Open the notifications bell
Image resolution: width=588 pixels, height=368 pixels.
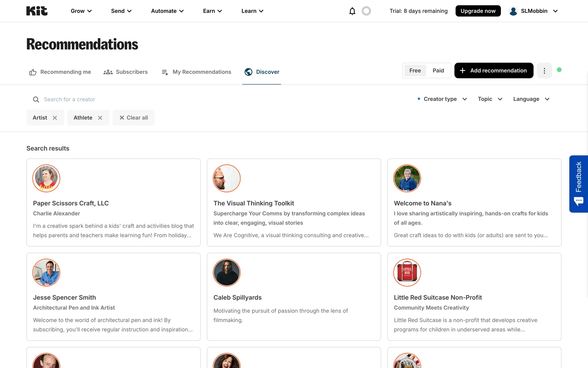coord(352,11)
